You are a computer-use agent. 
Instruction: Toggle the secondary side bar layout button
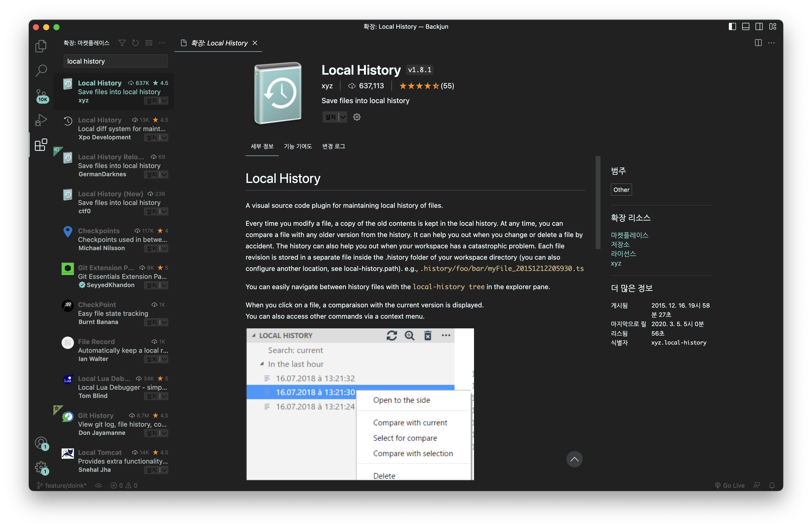759,27
